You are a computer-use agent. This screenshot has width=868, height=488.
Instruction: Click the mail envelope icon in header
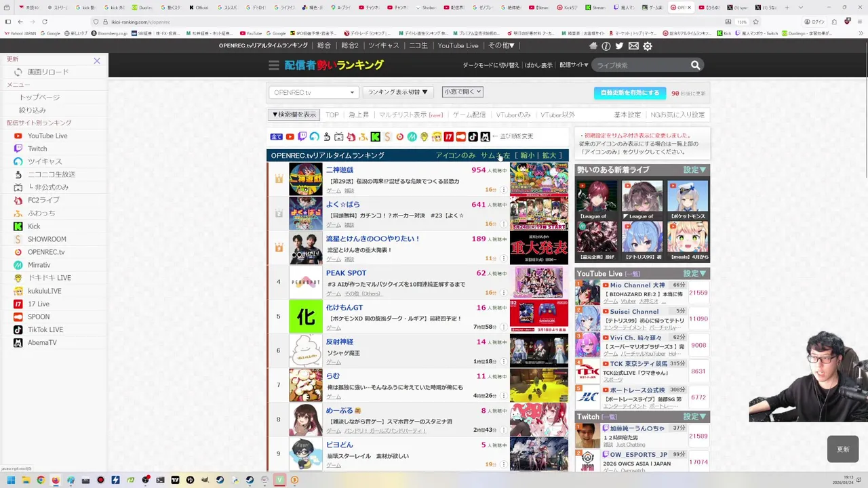pos(633,46)
